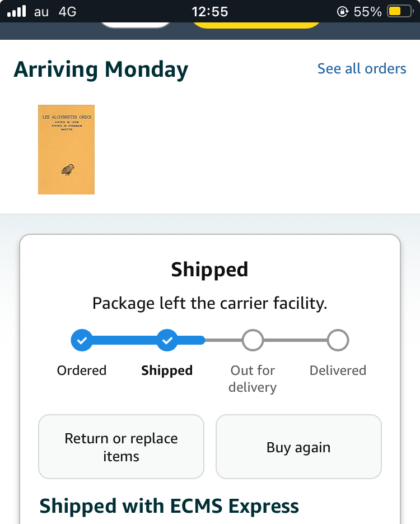Viewport: 420px width, 524px height.
Task: Tap the Buy again button
Action: [298, 447]
